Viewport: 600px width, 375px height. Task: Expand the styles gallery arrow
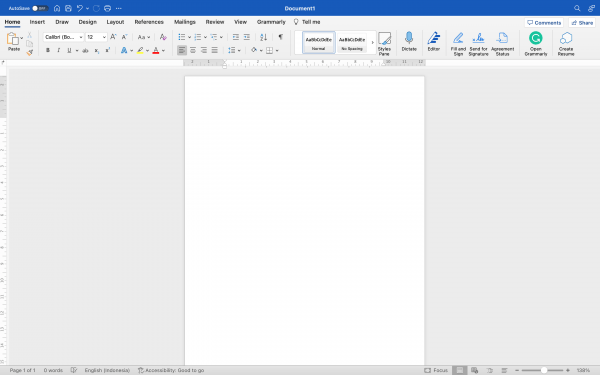click(372, 42)
